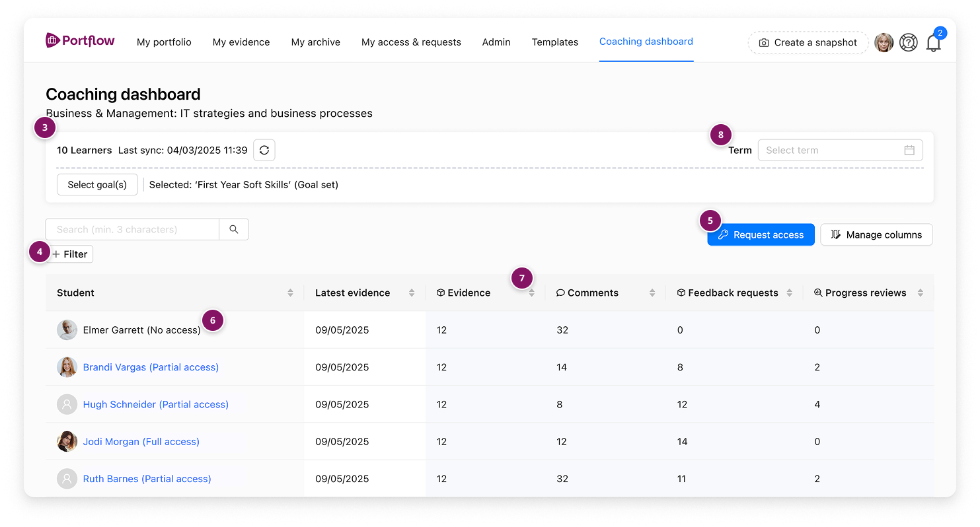The image size is (980, 527).
Task: Open Brandi Vargas (Partial access) link
Action: tap(151, 367)
